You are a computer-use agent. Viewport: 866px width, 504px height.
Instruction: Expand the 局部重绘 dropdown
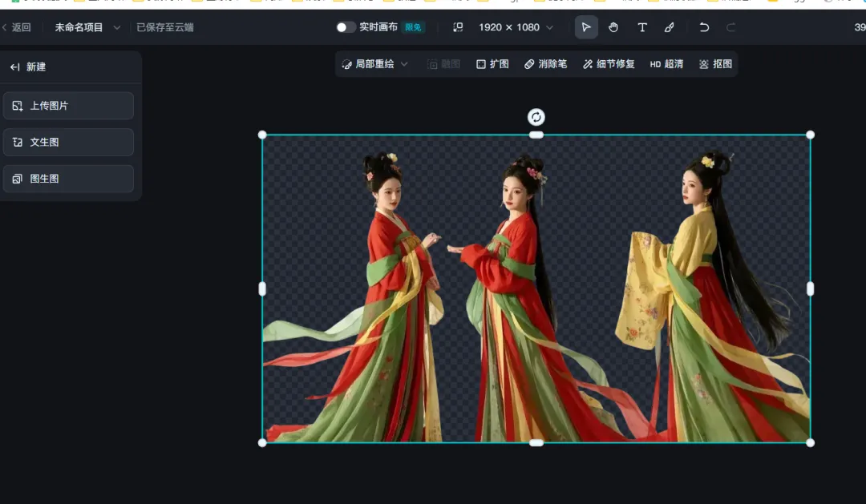[375, 64]
